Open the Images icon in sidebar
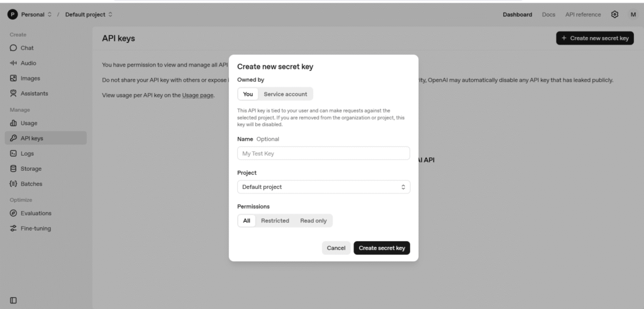Viewport: 644px width, 309px height. click(x=13, y=79)
